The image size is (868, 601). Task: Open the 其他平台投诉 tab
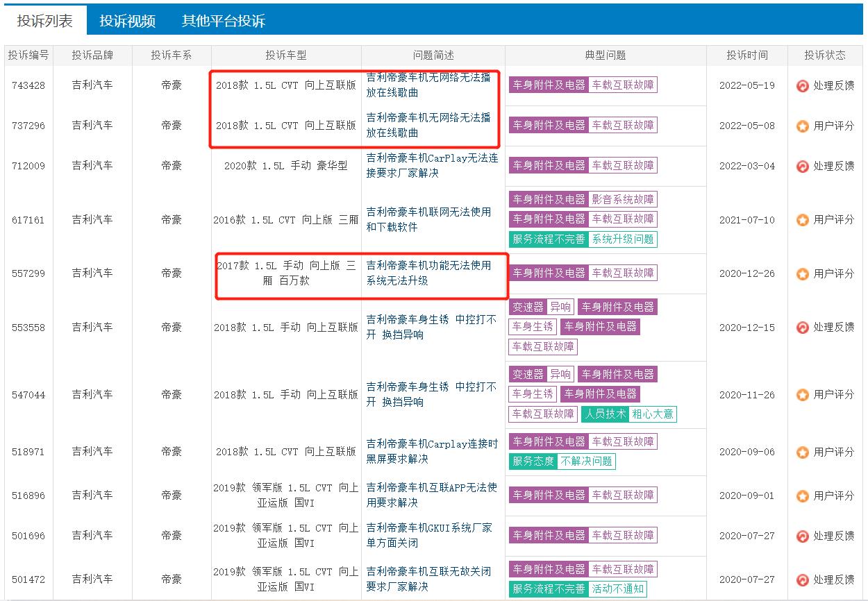point(224,21)
